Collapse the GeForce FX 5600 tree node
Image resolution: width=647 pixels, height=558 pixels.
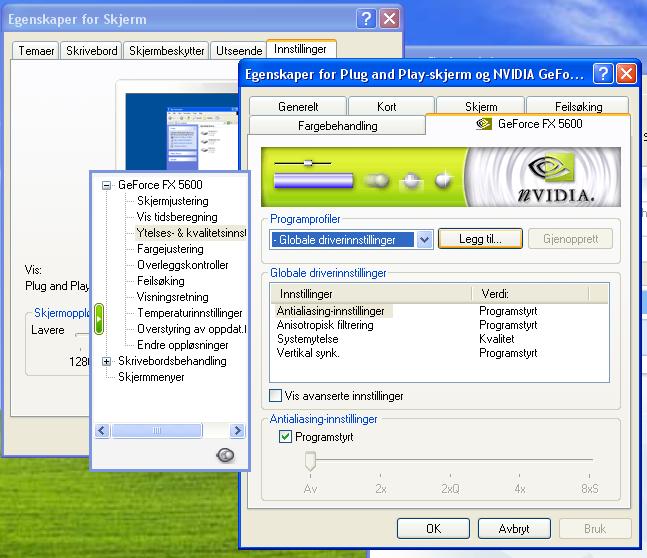click(106, 185)
